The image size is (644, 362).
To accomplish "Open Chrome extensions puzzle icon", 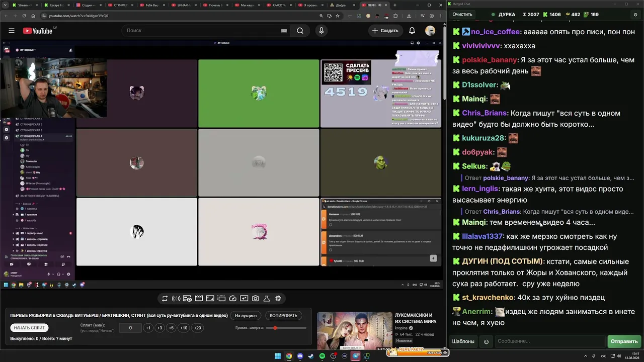I will 395,16.
